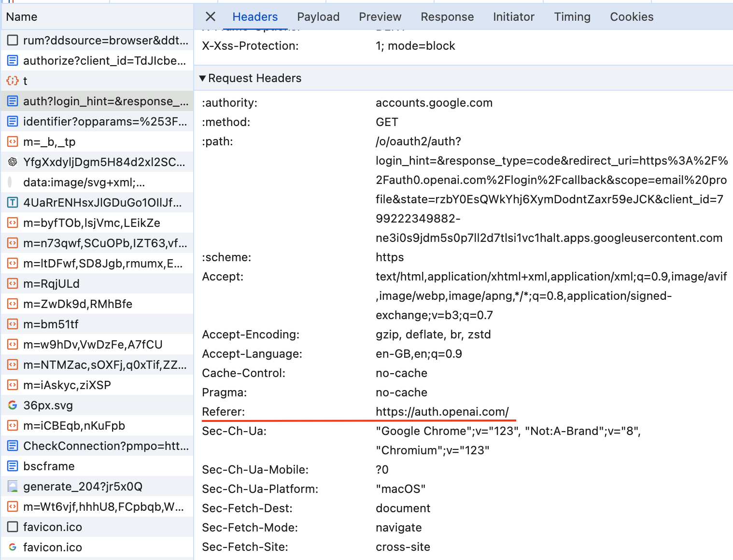Click the script icon of m=byfTOb,lsjVmc,LEikZe
Screen dimensions: 733x560
pos(13,223)
